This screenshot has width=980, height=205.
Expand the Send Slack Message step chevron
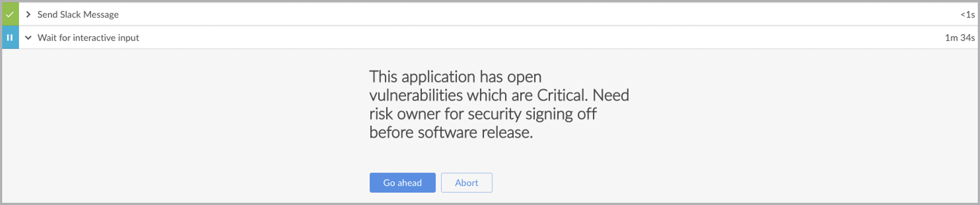[x=28, y=15]
